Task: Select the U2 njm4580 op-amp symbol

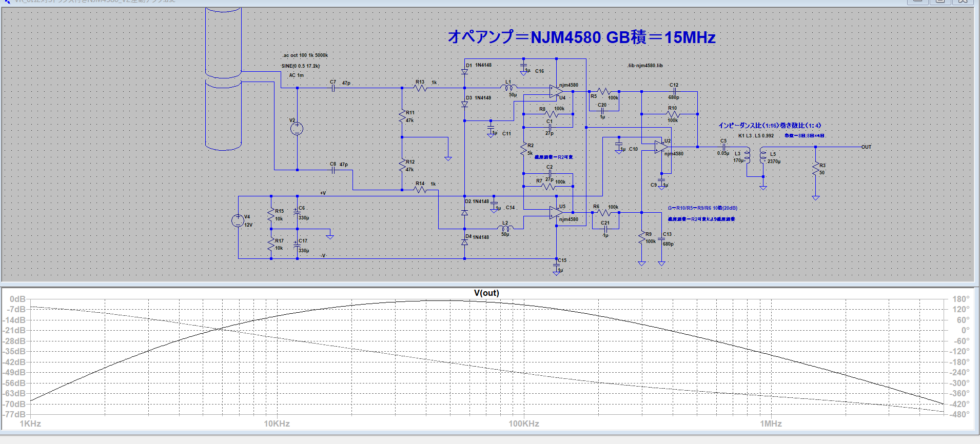Action: tap(661, 147)
